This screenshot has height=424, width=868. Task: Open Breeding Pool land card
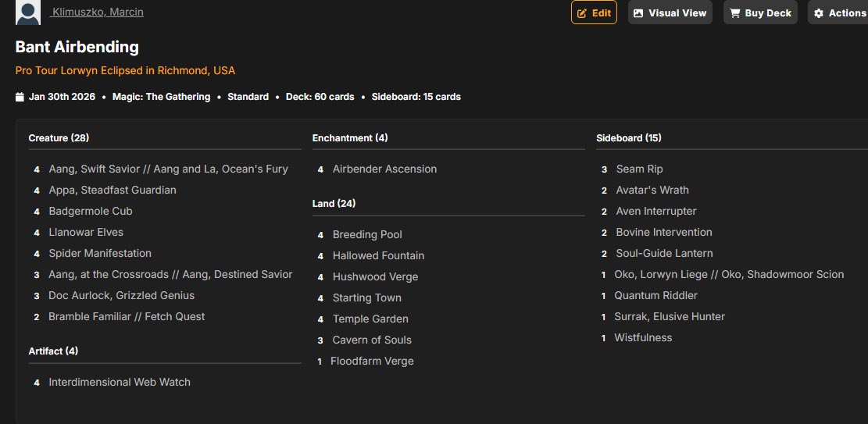[367, 235]
